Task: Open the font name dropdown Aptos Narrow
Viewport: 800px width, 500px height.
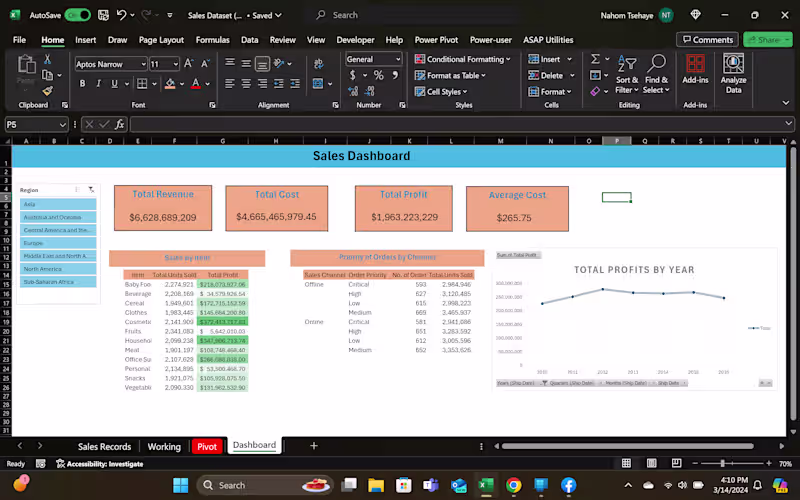Action: 143,64
